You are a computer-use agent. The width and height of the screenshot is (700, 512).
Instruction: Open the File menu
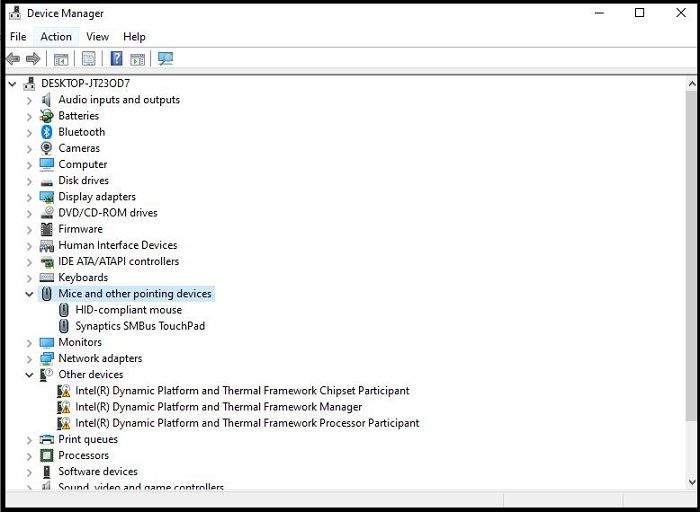(18, 37)
